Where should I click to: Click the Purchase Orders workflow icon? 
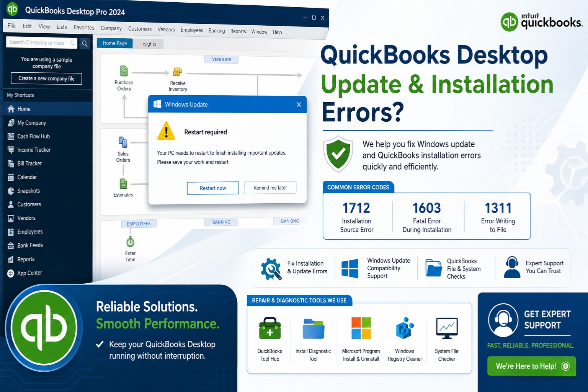click(x=124, y=71)
